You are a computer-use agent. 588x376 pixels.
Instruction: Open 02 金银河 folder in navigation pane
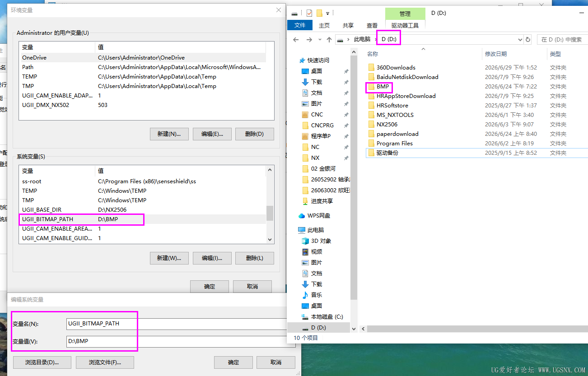(x=323, y=168)
